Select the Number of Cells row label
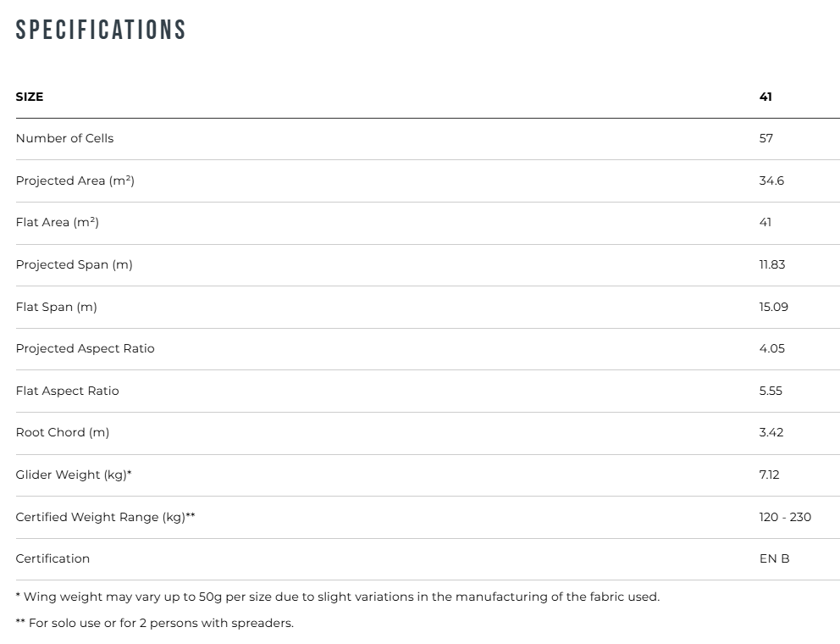The image size is (840, 644). [x=64, y=138]
